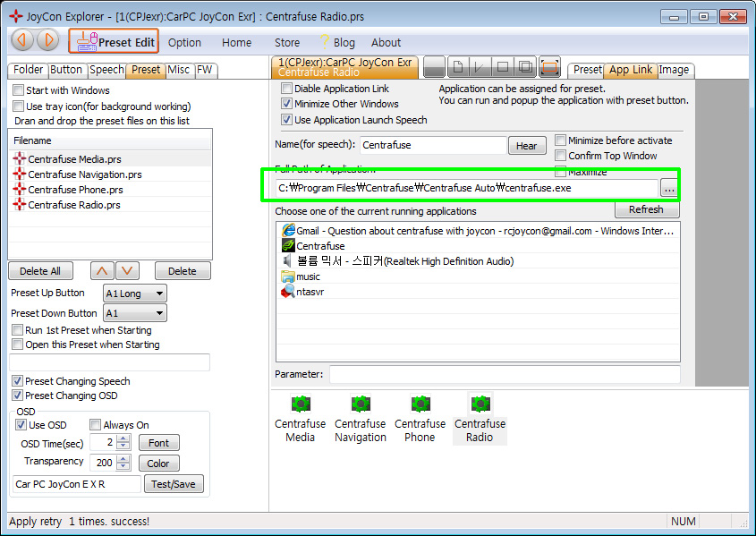Click the orange frame toolbar icon

pyautogui.click(x=549, y=67)
